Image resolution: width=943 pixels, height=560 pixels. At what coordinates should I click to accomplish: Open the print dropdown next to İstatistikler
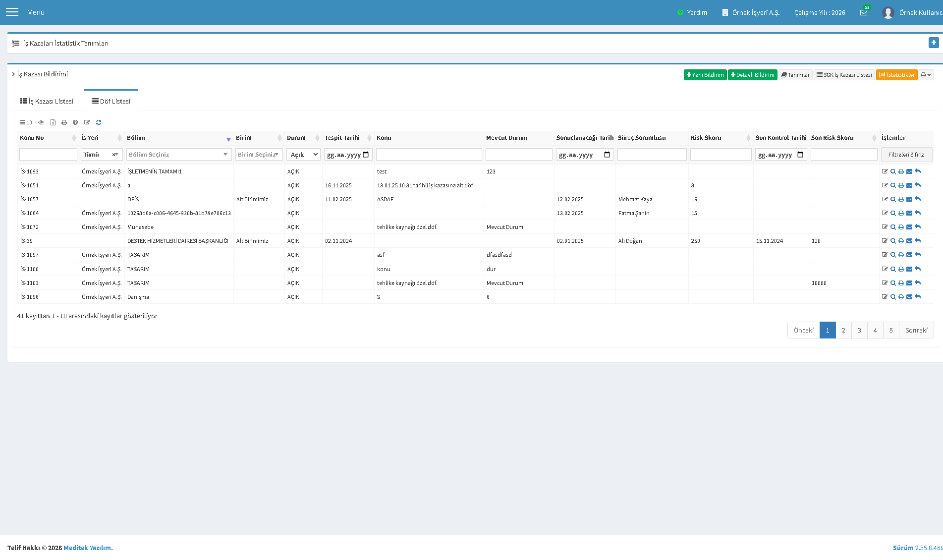click(926, 75)
